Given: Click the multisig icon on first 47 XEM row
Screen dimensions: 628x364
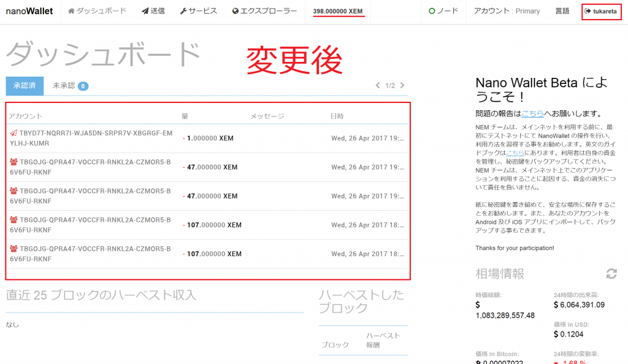Looking at the screenshot, I should point(13,162).
